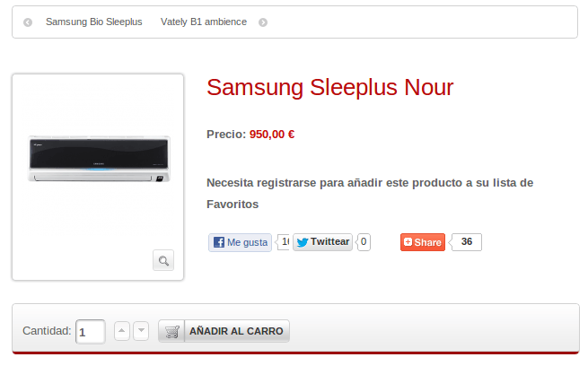This screenshot has height=366, width=588.
Task: Increase quantity with the up arrow
Action: click(122, 331)
